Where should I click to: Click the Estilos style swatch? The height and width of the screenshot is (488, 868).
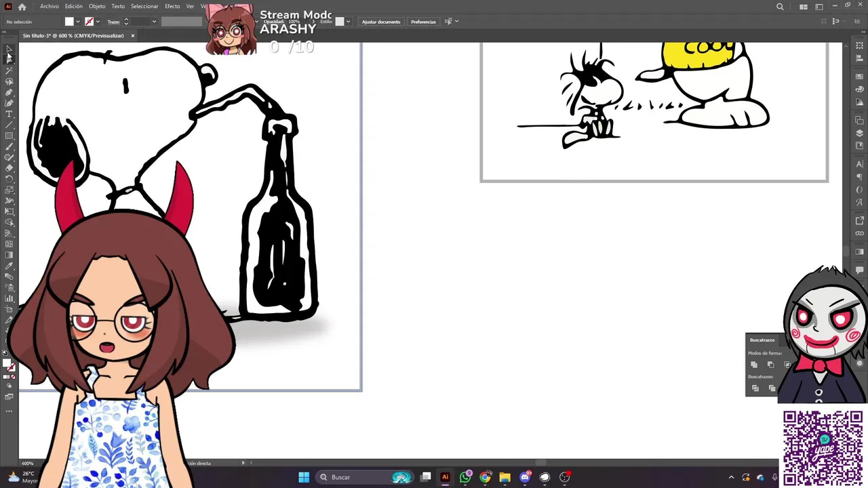click(x=340, y=22)
